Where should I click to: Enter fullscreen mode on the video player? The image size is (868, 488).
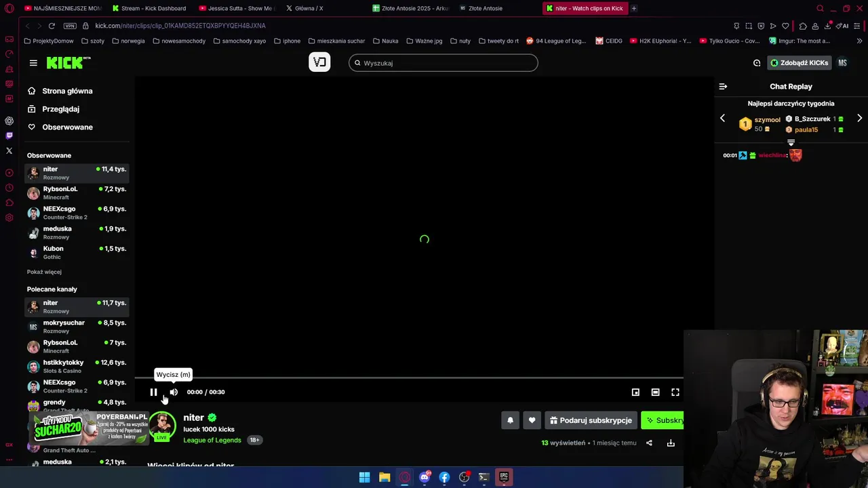point(675,392)
